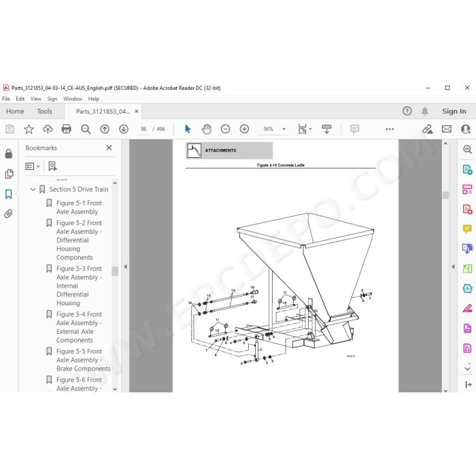The width and height of the screenshot is (476, 476).
Task: Open Figure 5-4 External Axle Components bookmark
Action: [x=79, y=327]
